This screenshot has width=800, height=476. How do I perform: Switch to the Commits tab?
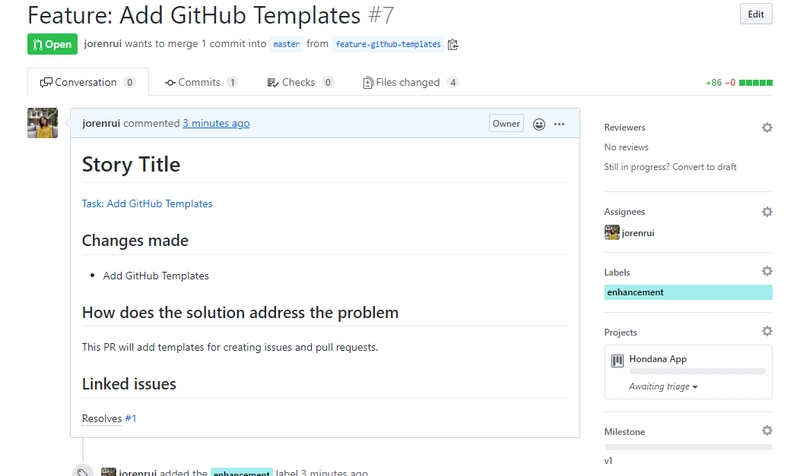click(200, 83)
